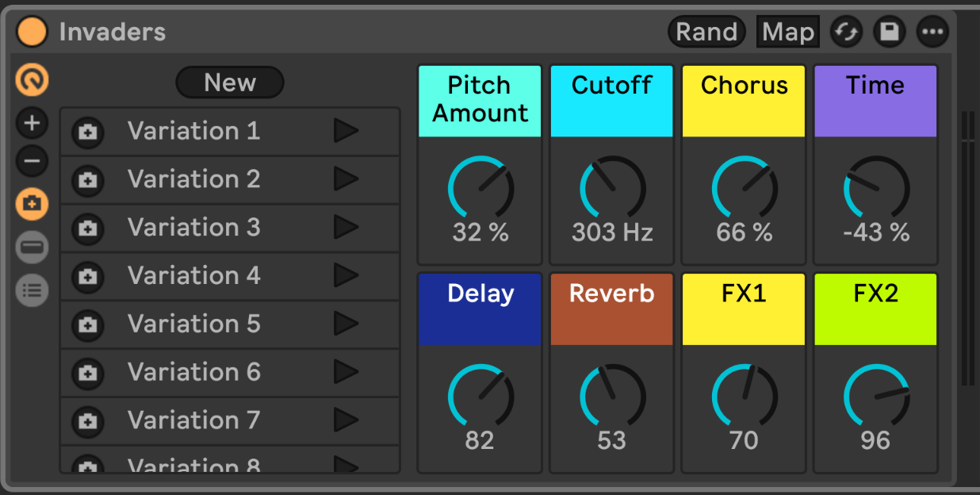
Task: Click the swap/hot-swap preset icon
Action: (847, 32)
